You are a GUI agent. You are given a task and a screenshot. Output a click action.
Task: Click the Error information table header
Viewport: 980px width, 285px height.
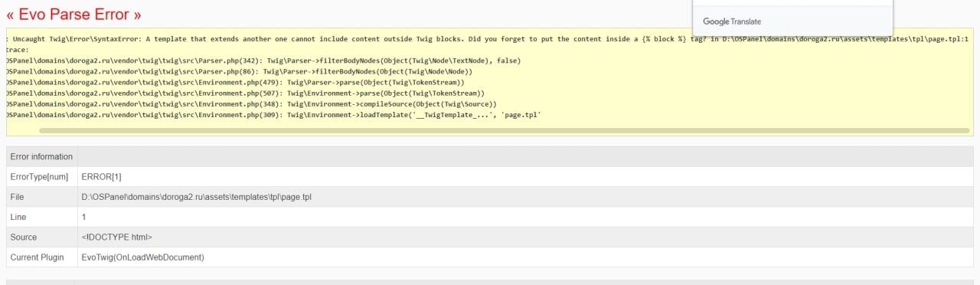[41, 157]
